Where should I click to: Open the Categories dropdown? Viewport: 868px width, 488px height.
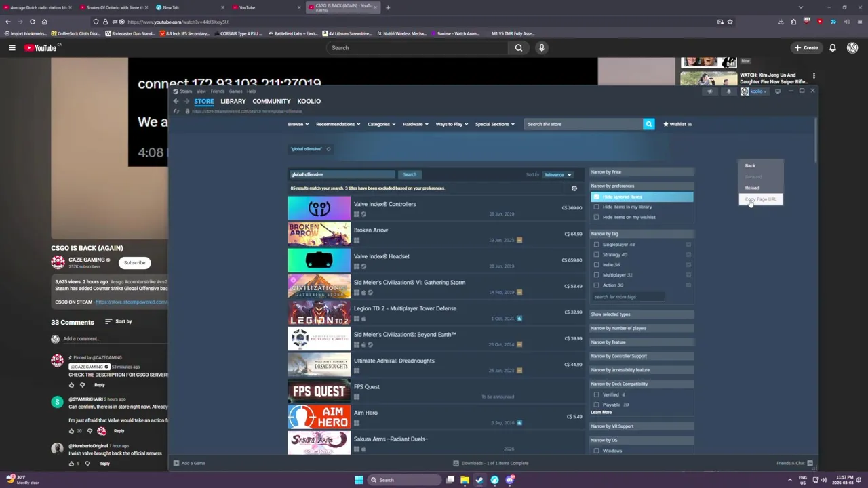point(381,124)
